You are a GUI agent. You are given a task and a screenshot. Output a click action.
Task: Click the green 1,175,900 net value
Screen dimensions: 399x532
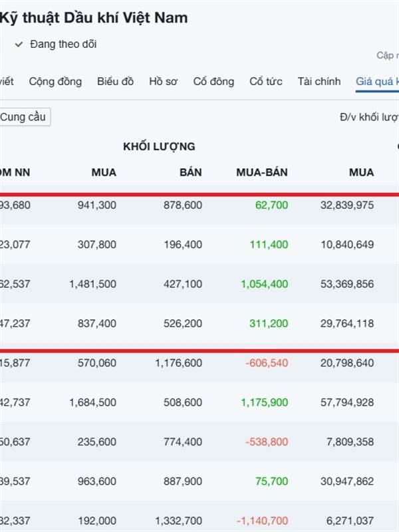tap(264, 402)
